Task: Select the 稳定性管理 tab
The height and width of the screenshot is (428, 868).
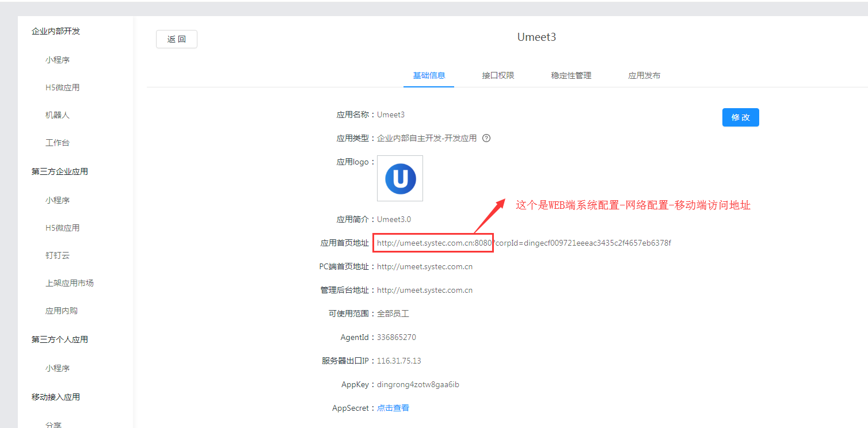Action: 571,75
